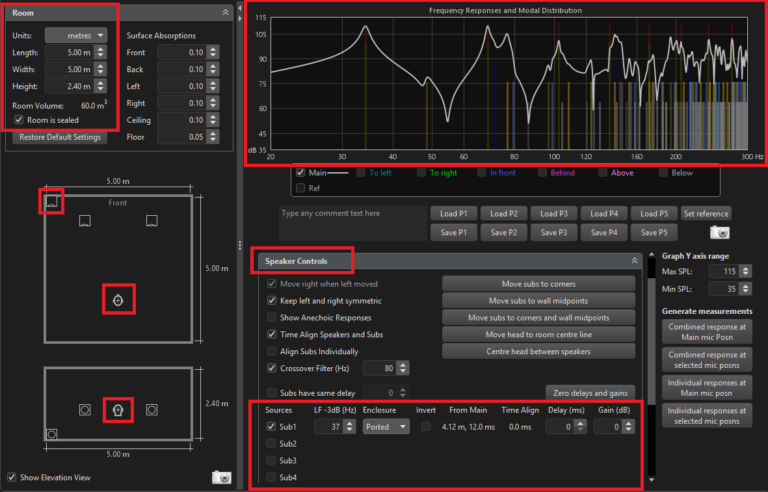Viewport: 768px width, 492px height.
Task: Enable Show Anechoic Responses
Action: coord(273,317)
